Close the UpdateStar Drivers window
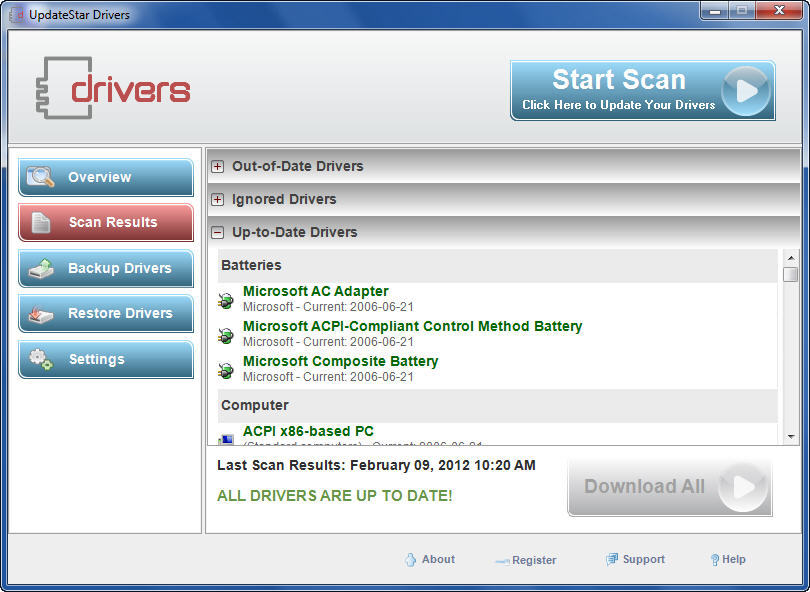This screenshot has width=810, height=592. pyautogui.click(x=780, y=11)
